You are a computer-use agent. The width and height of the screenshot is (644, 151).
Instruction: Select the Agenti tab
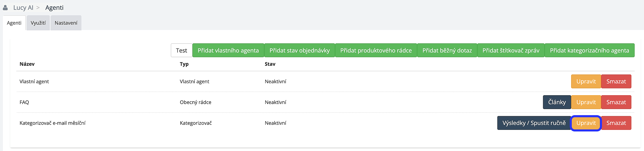(x=14, y=23)
